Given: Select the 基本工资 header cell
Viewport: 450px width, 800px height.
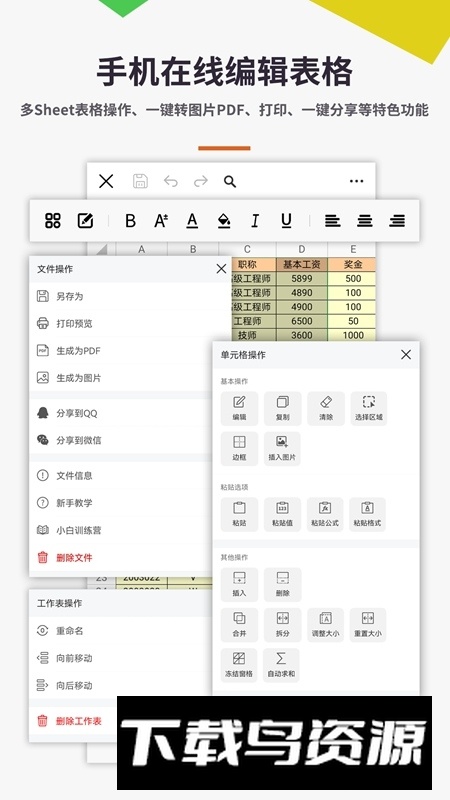Looking at the screenshot, I should click(302, 264).
